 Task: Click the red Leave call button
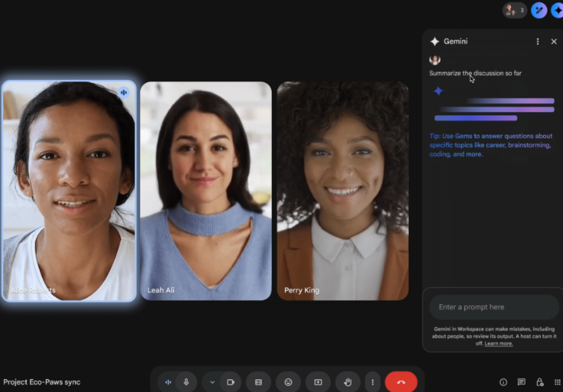[x=401, y=382]
